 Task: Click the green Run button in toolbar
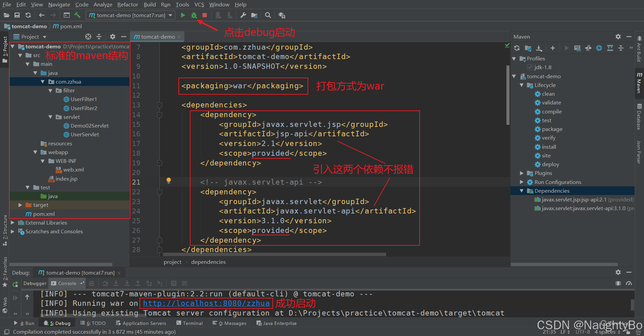(183, 15)
